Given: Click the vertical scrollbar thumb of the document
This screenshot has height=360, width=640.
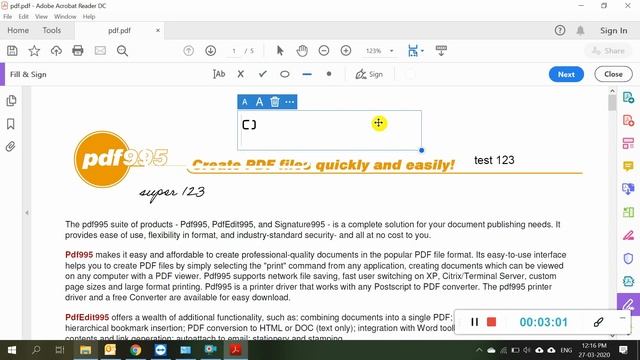Looking at the screenshot, I should pyautogui.click(x=612, y=102).
